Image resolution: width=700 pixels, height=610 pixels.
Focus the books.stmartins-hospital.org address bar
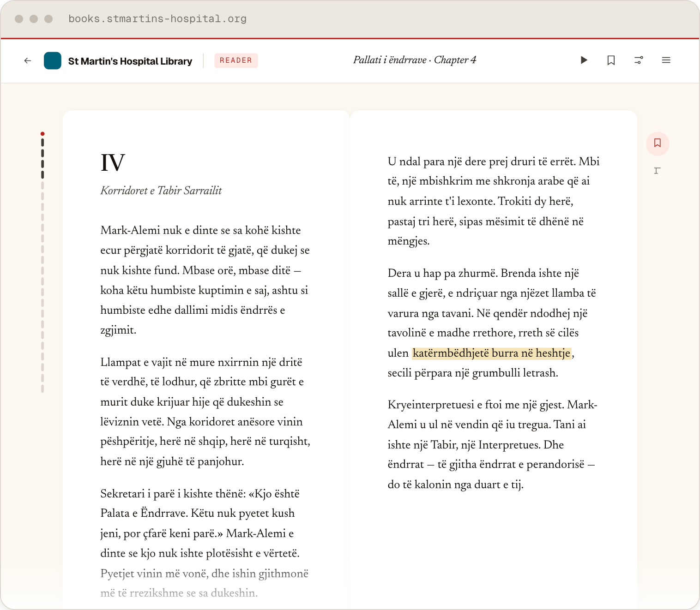pos(157,19)
